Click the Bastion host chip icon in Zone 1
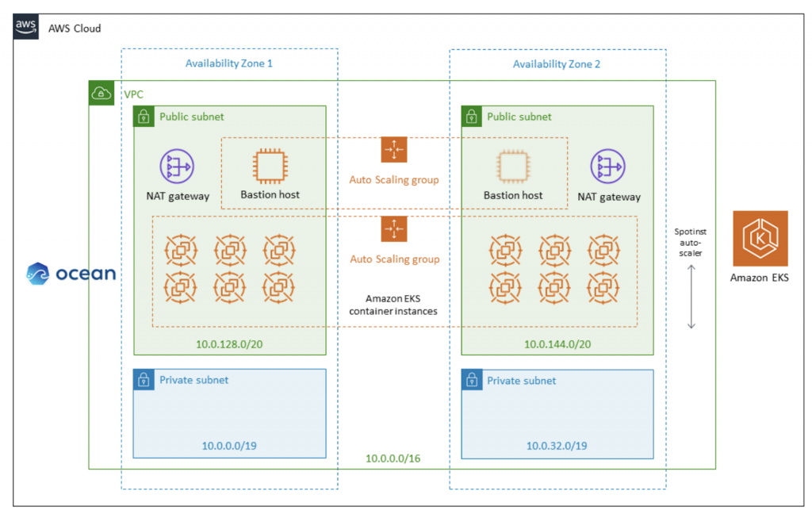 [270, 167]
